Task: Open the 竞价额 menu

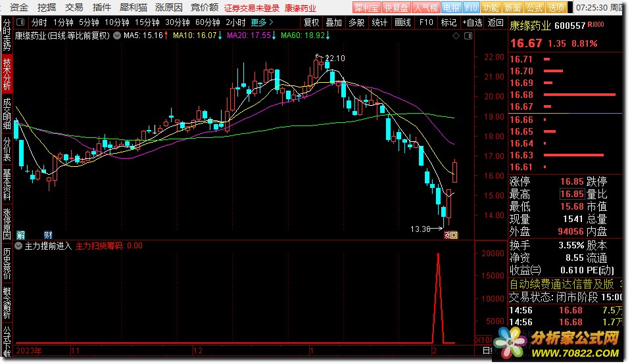Action: click(x=205, y=7)
